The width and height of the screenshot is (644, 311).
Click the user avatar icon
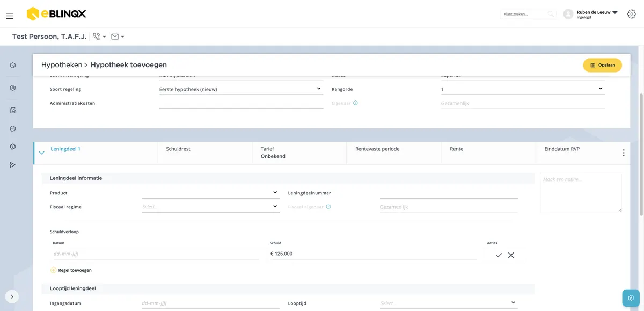coord(568,14)
